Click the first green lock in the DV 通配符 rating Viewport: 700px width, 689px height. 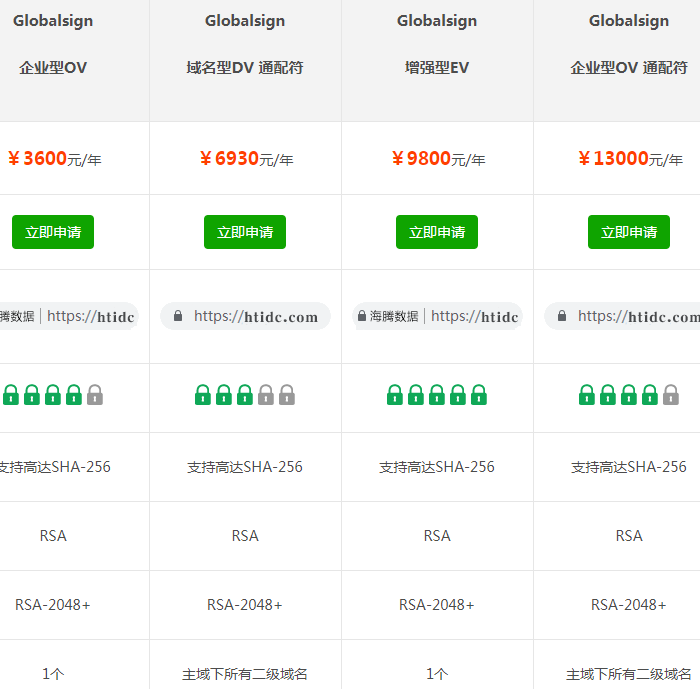(x=203, y=395)
